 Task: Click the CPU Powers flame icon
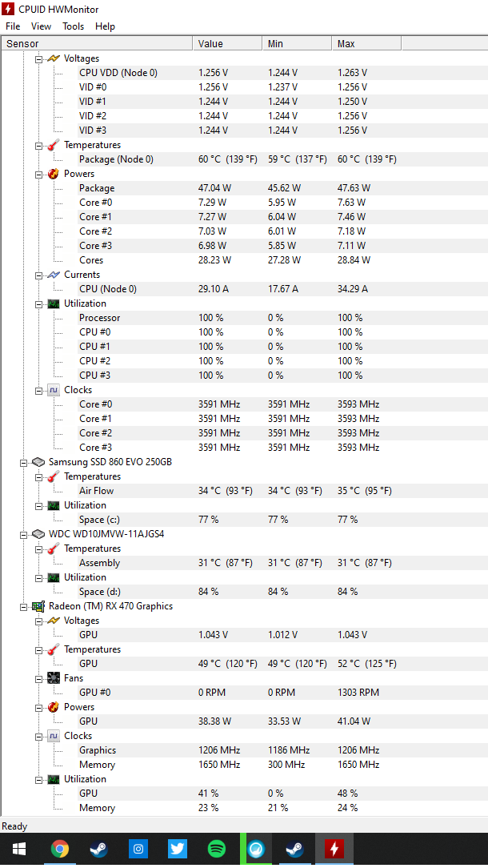click(54, 174)
